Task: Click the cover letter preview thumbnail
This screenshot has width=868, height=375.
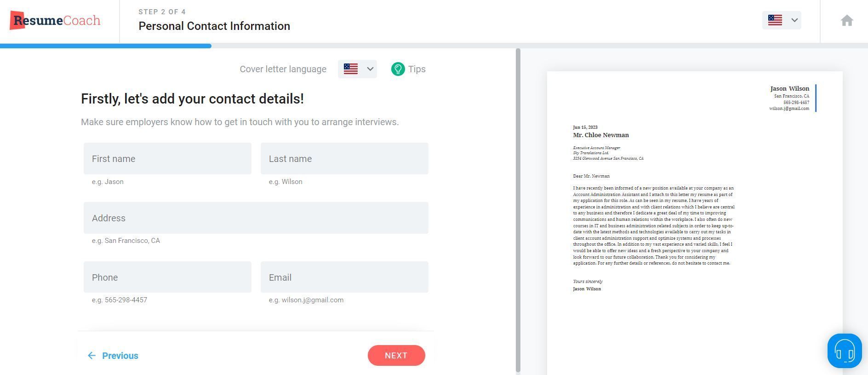Action: pyautogui.click(x=695, y=223)
